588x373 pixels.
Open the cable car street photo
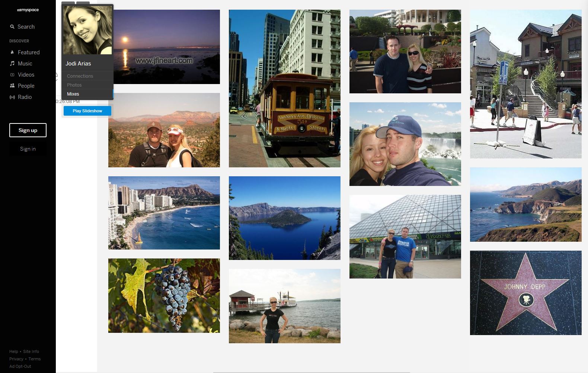coord(285,89)
